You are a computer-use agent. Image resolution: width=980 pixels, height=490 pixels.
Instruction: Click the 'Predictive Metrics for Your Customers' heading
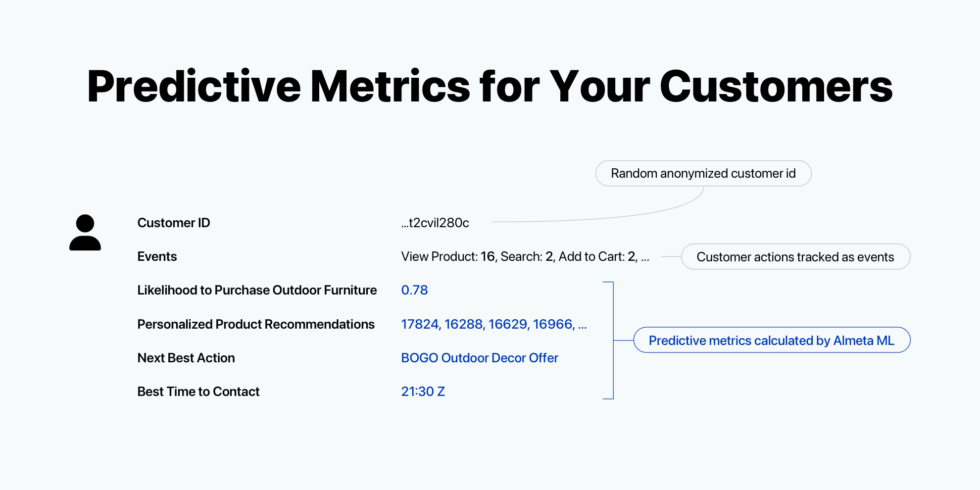point(490,87)
